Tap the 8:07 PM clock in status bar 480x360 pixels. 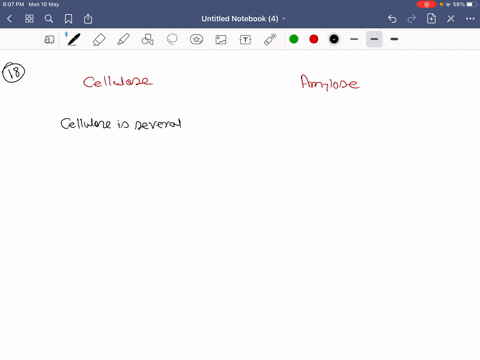[13, 4]
